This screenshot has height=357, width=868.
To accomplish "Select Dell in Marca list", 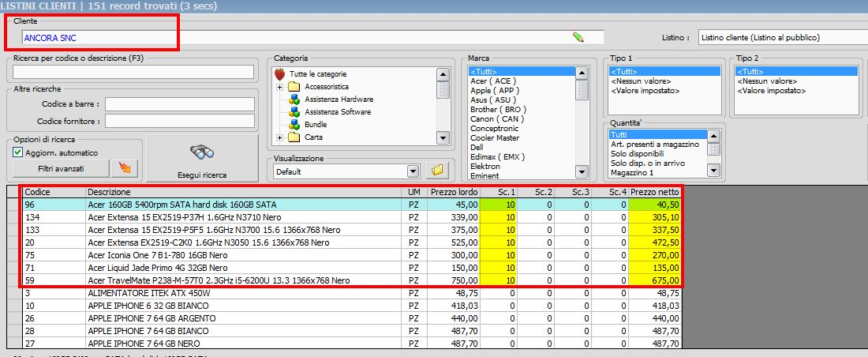I will click(477, 148).
